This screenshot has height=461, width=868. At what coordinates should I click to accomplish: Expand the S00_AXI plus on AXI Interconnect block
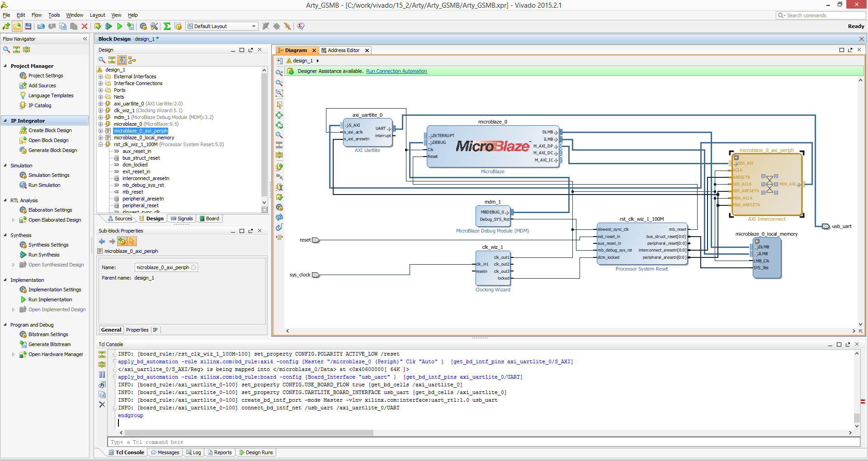click(736, 163)
